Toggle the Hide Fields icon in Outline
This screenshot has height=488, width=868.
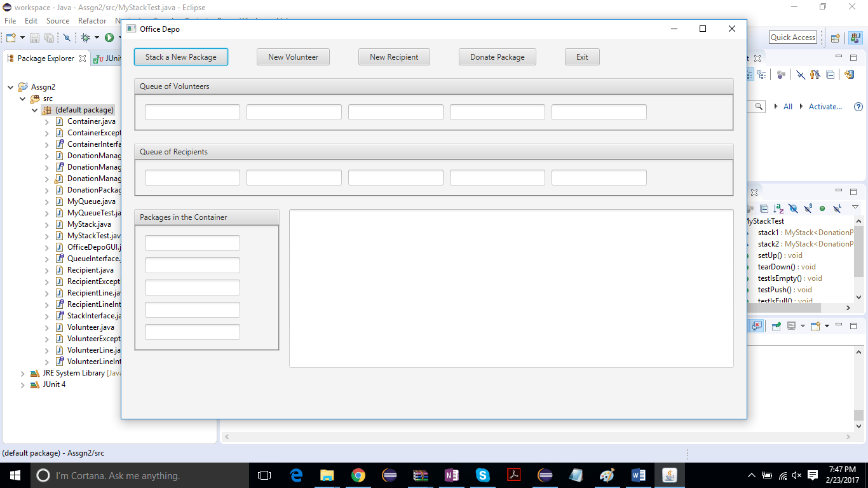tap(794, 208)
